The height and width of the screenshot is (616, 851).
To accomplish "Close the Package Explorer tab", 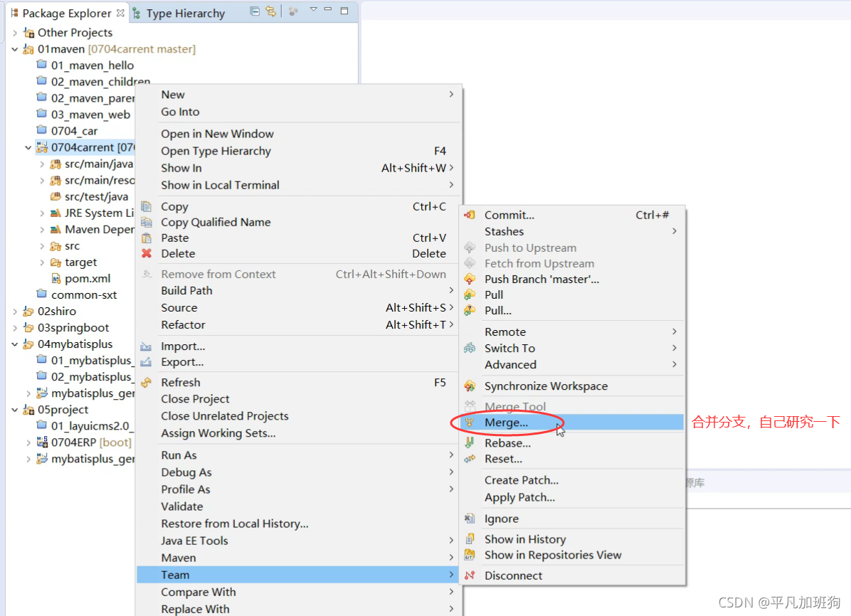I will [120, 13].
